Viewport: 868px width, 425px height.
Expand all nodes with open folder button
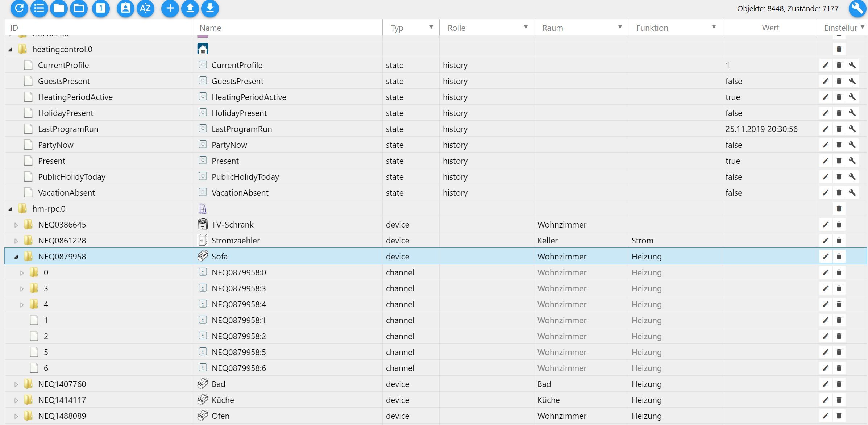(79, 8)
